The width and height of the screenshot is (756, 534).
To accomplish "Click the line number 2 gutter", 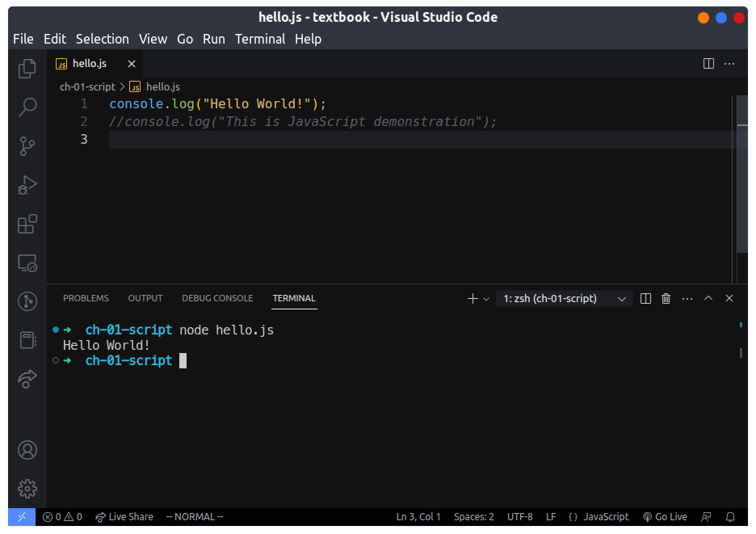I will (84, 121).
